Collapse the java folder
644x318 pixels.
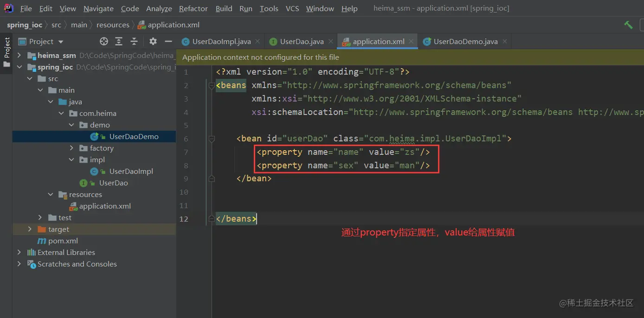[51, 102]
